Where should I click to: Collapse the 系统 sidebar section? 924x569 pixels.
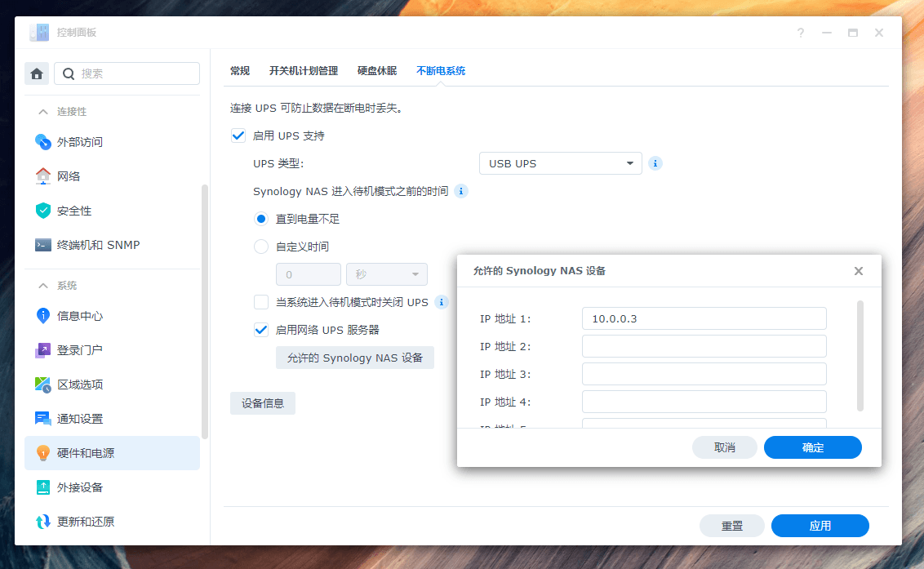[x=43, y=286]
